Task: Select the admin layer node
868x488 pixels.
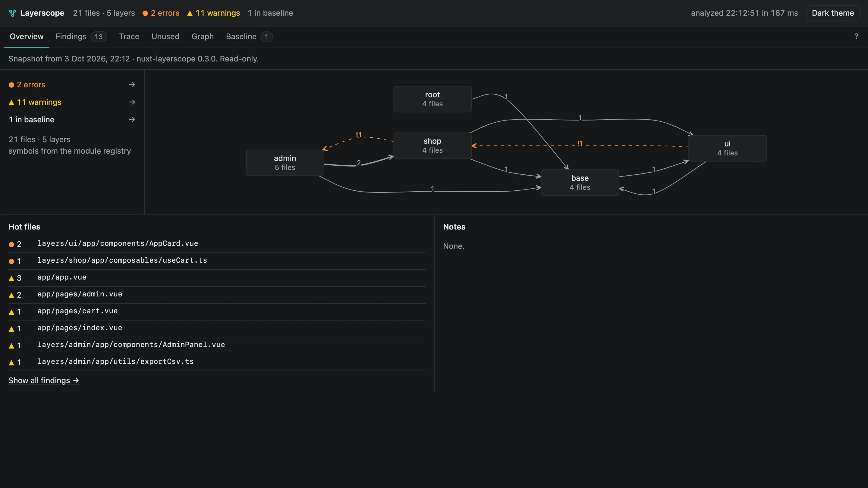Action: coord(285,163)
